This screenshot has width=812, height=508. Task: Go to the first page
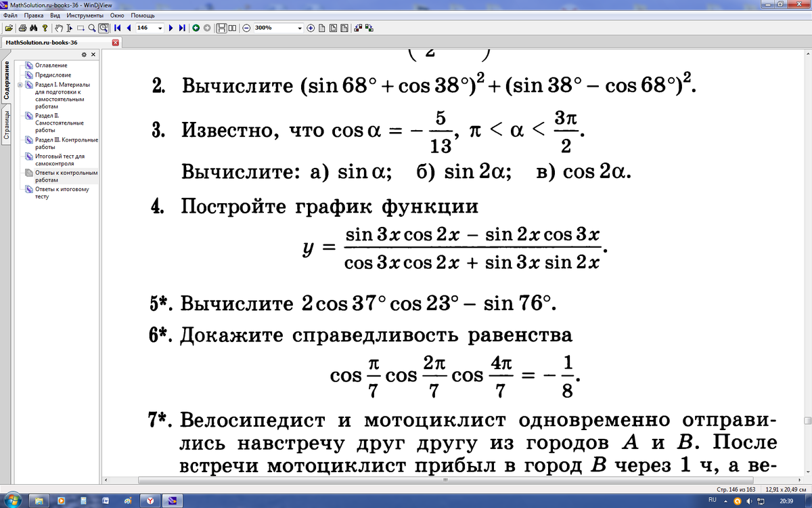118,28
